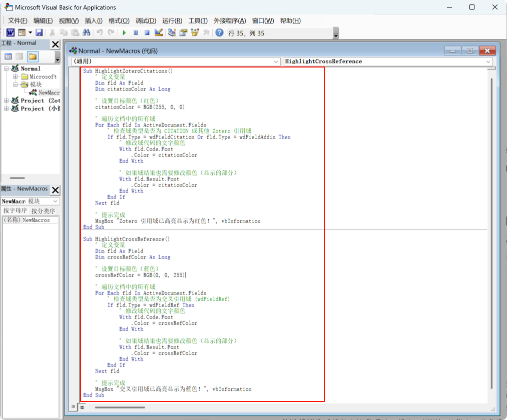
Task: Open the 文件(F) menu
Action: [18, 20]
